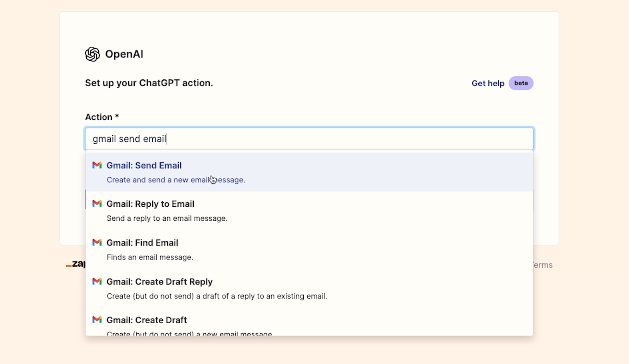
Task: Click 'Create and send a new email message.' description
Action: 176,180
